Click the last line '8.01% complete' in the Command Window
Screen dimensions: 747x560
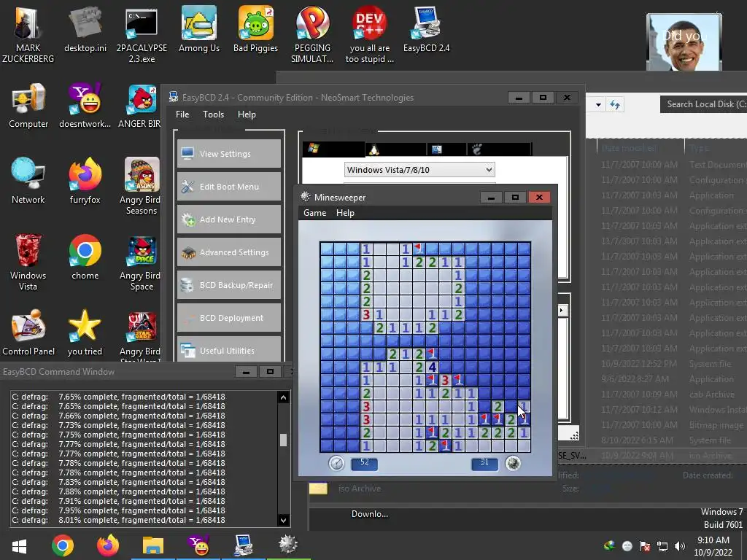coord(119,520)
